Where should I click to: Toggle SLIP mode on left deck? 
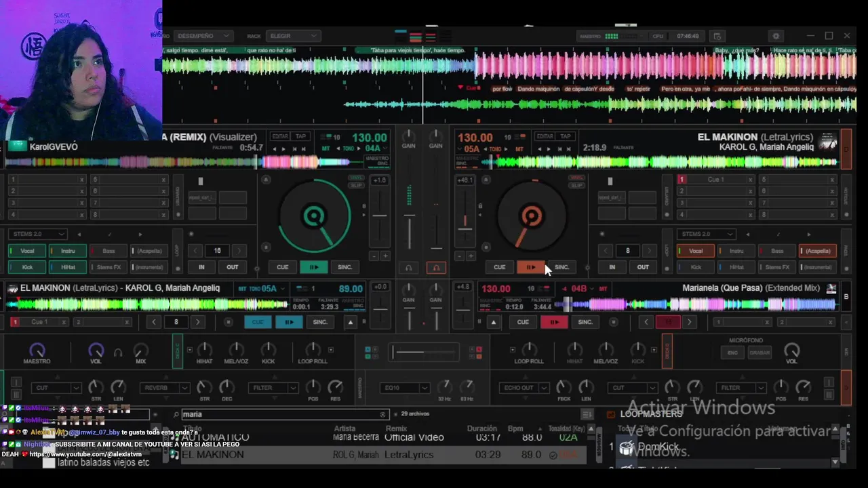pos(356,186)
